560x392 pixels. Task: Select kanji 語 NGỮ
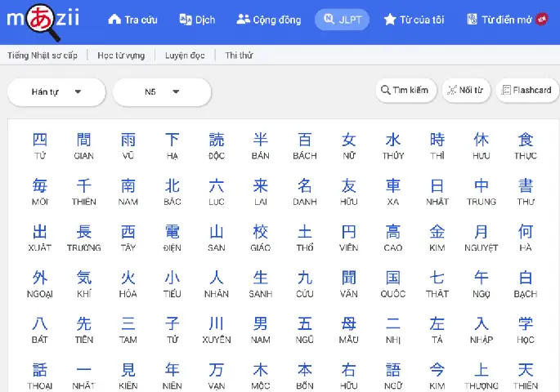pyautogui.click(x=393, y=376)
